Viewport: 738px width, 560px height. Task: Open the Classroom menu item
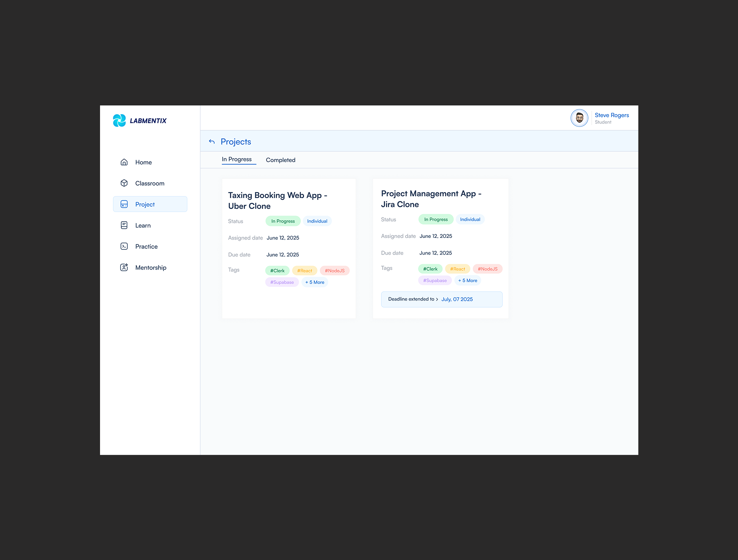(150, 183)
